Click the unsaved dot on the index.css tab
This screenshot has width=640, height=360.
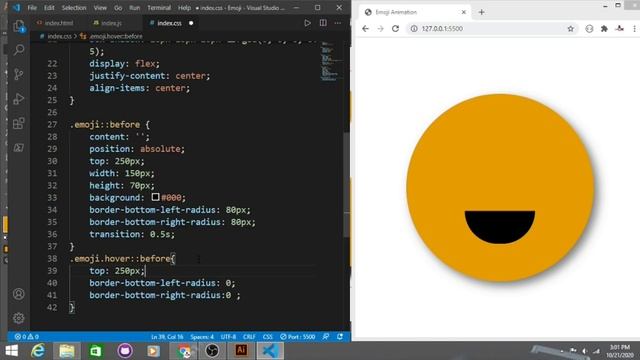191,23
